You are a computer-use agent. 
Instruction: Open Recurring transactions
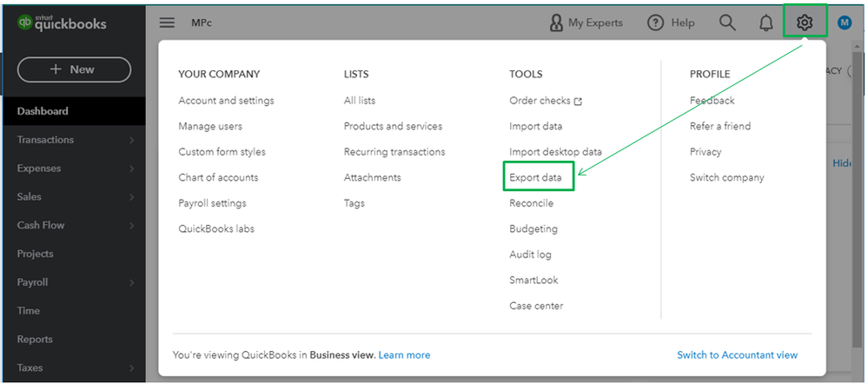394,152
